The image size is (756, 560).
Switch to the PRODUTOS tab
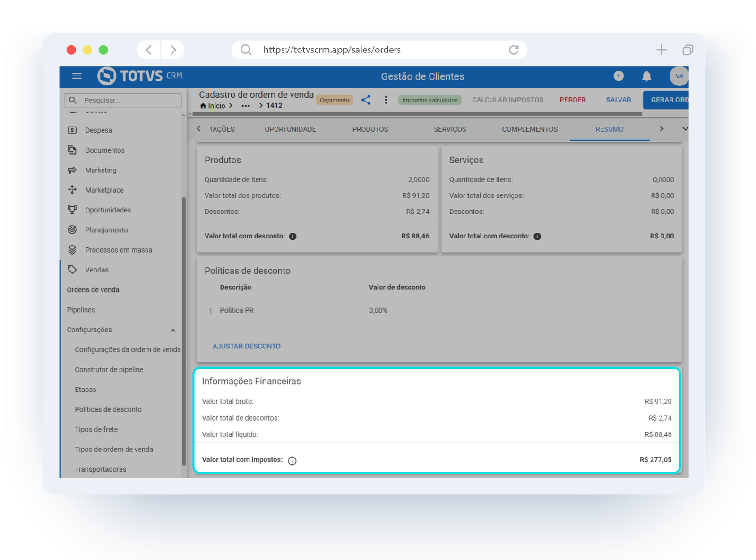pos(370,129)
